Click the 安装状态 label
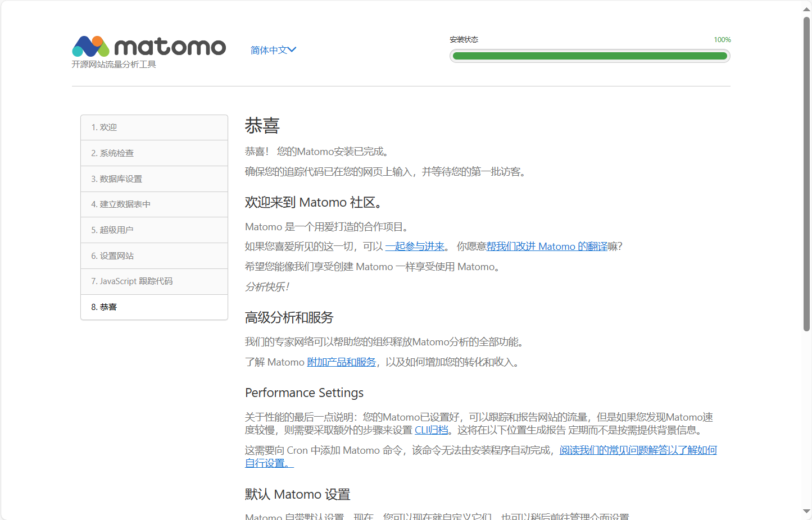Screen dimensions: 812x520 (x=464, y=40)
